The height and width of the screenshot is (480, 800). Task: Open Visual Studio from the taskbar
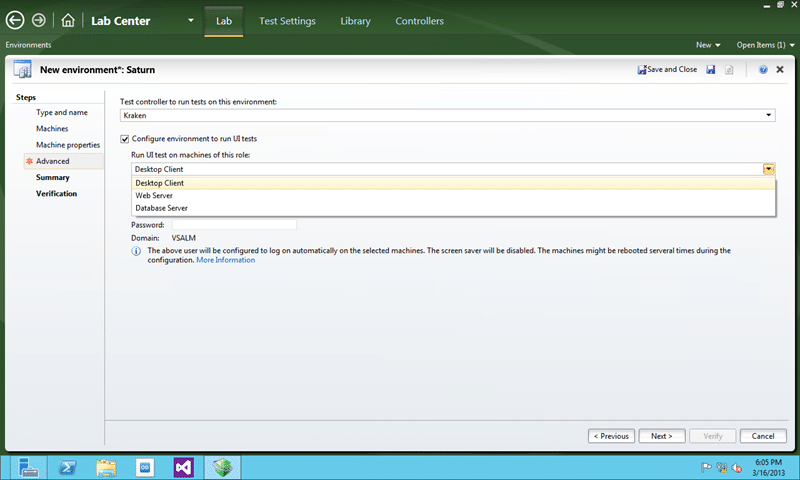tap(184, 467)
